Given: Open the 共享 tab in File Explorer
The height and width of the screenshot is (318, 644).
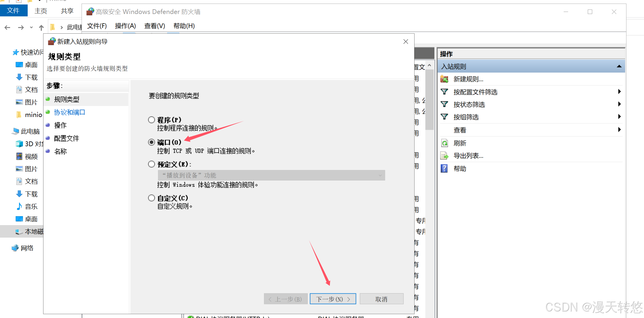Looking at the screenshot, I should click(67, 11).
